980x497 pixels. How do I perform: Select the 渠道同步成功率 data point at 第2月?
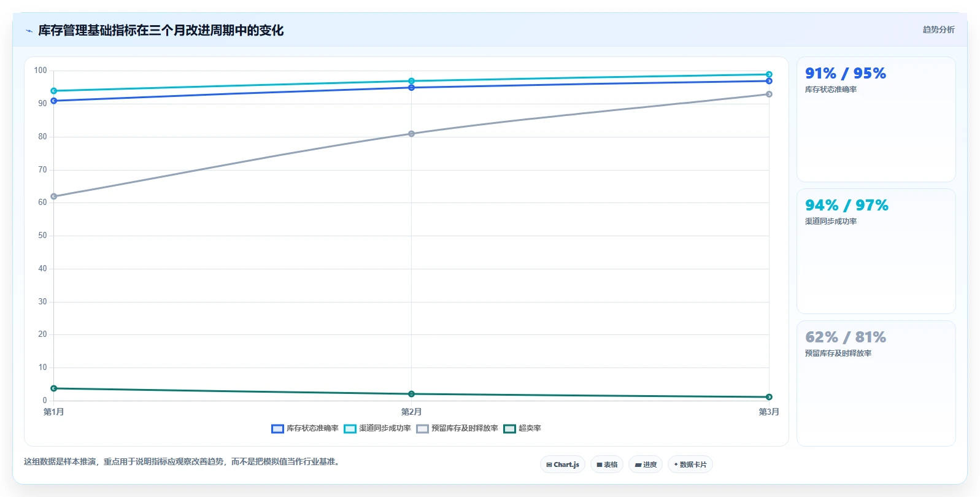pos(411,81)
